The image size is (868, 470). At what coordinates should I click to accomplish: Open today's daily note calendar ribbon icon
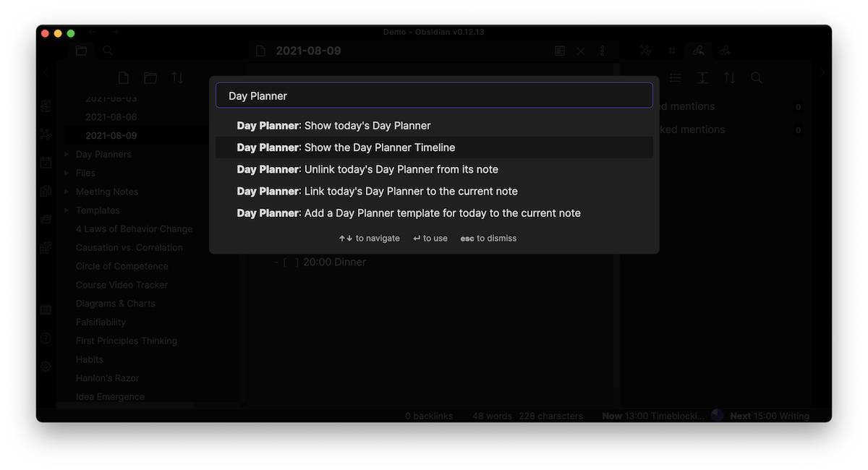[46, 163]
